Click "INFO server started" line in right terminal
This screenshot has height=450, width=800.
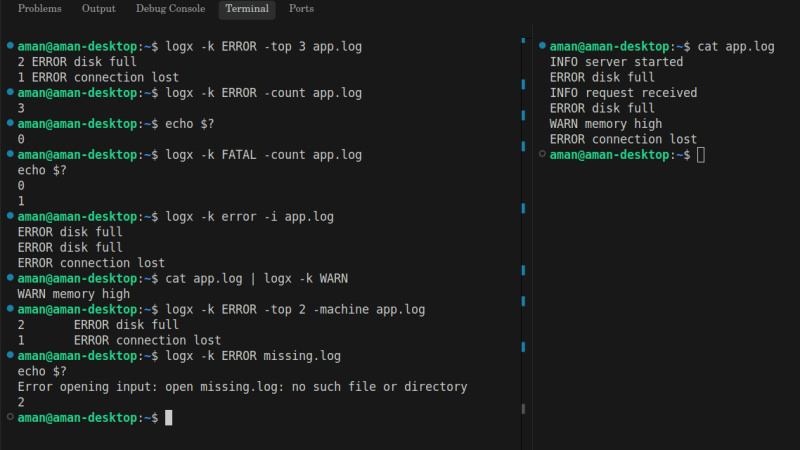616,62
